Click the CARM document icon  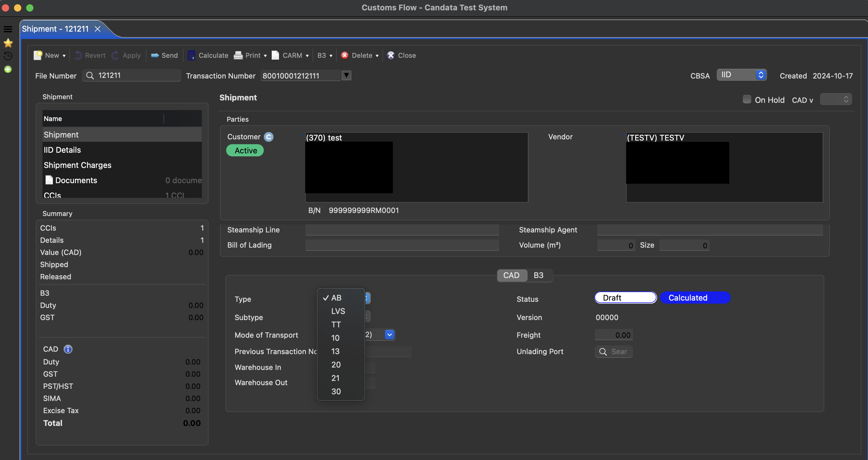click(275, 55)
